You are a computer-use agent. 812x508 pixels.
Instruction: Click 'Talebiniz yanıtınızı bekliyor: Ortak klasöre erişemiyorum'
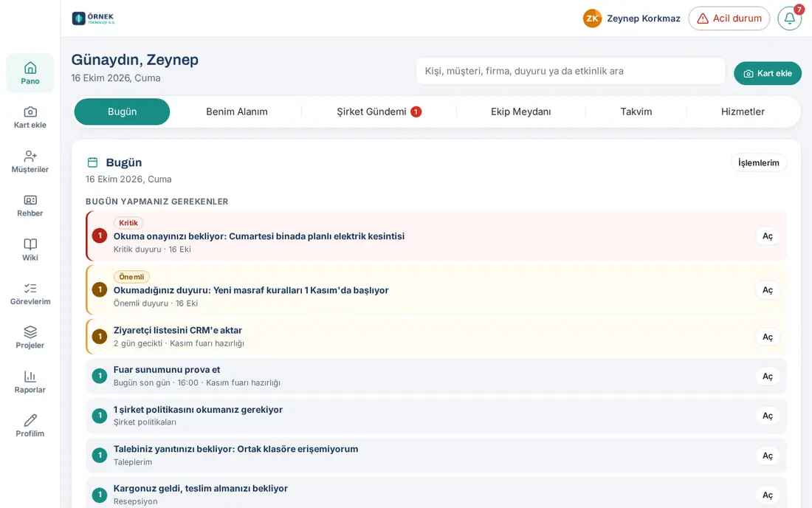pos(235,449)
